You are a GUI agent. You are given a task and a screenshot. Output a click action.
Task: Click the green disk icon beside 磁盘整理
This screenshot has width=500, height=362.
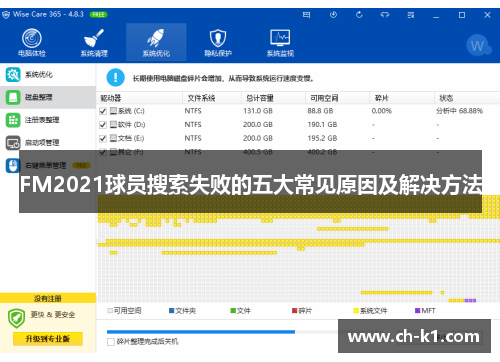[x=13, y=97]
